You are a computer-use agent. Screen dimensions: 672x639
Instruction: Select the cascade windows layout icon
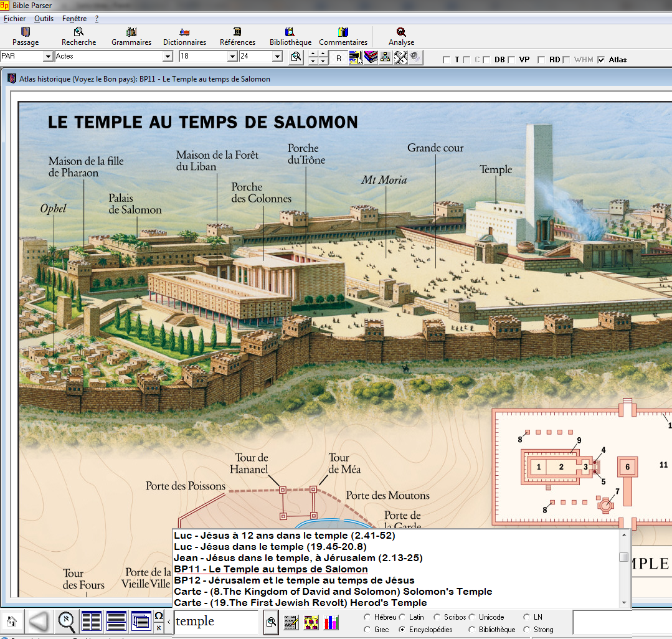pos(141,622)
